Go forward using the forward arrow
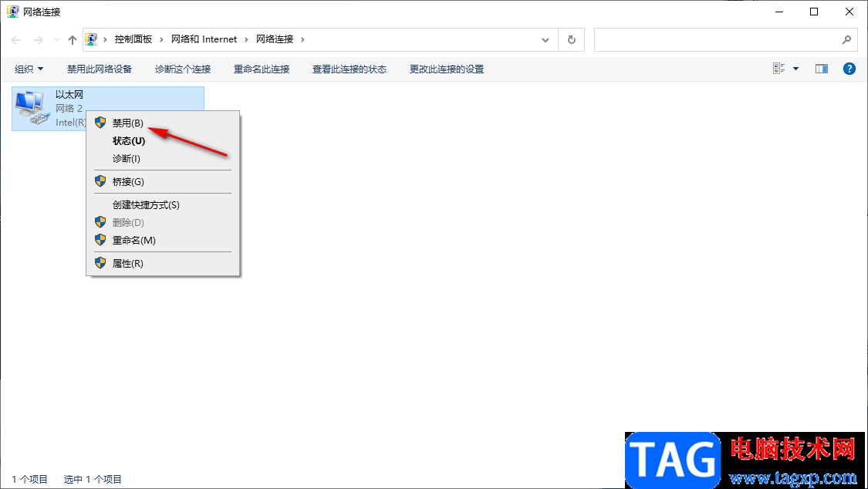868x489 pixels. [x=39, y=40]
